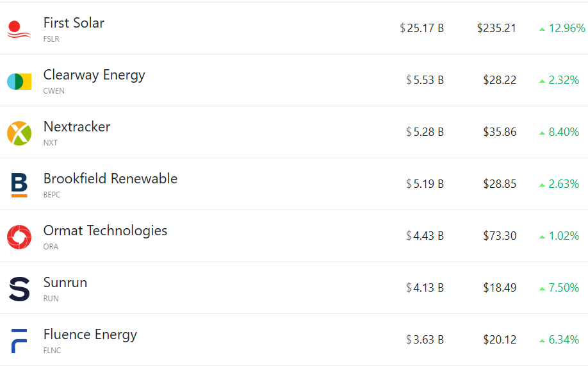Open the First Solar company link
This screenshot has width=588, height=366.
74,23
